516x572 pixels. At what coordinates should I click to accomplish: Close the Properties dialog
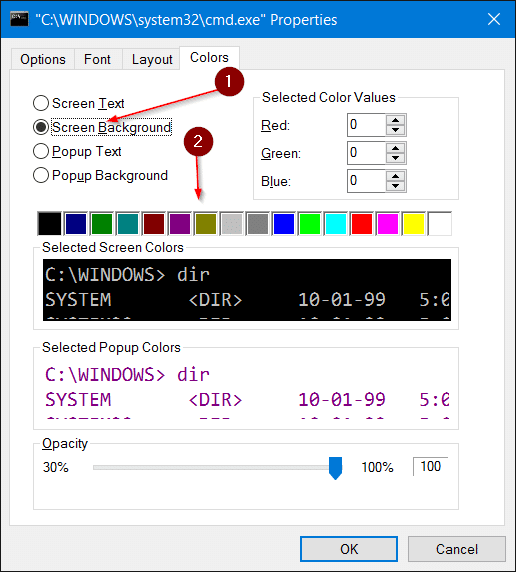pos(494,19)
